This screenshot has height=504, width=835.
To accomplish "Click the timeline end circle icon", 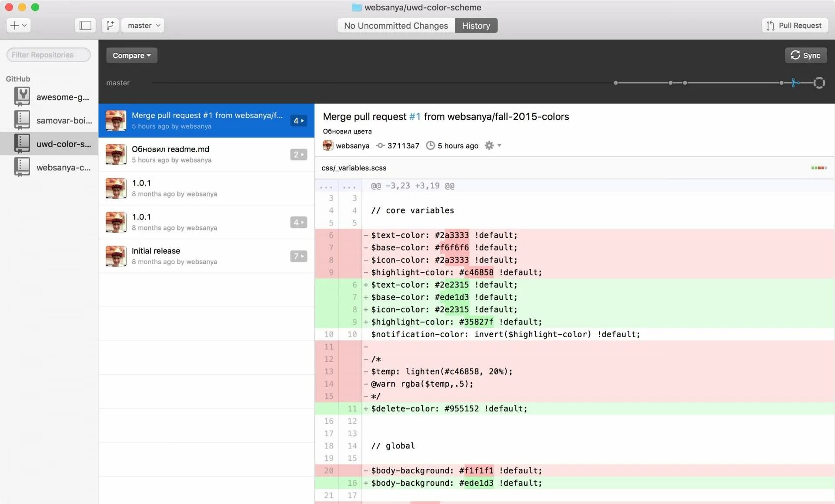I will click(x=819, y=83).
